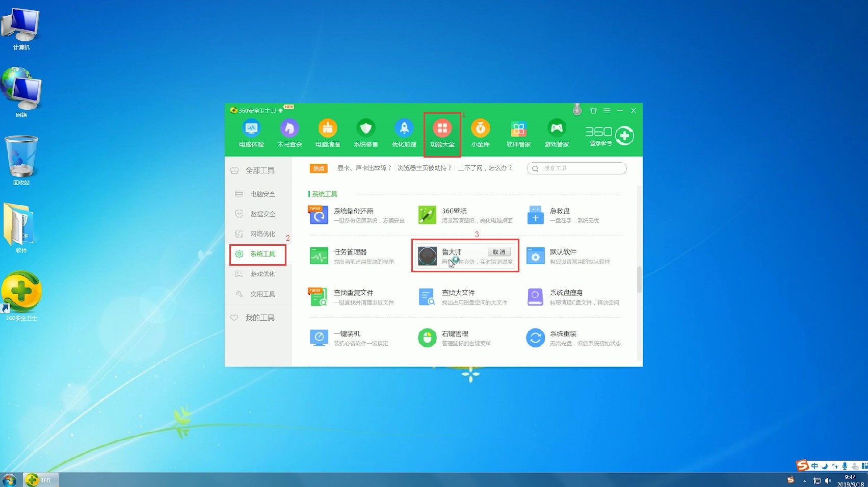Open the main menu hamburger icon

pos(607,110)
